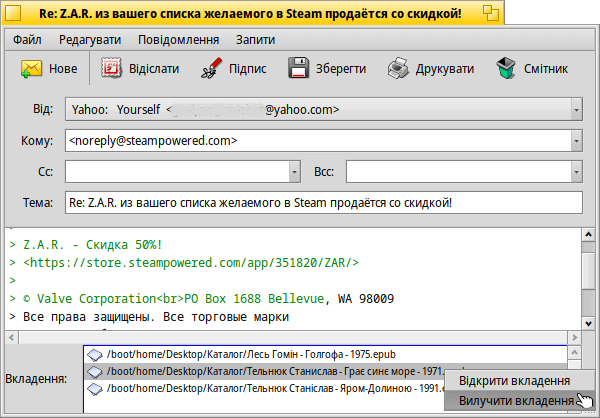Select attachment Тельнюк Станіслав - Яром-Долиною
Viewport: 600px width, 418px height.
pos(264,389)
